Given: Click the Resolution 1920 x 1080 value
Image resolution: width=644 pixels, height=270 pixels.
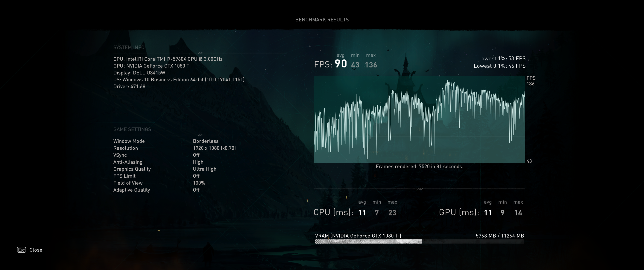Looking at the screenshot, I should pos(214,148).
